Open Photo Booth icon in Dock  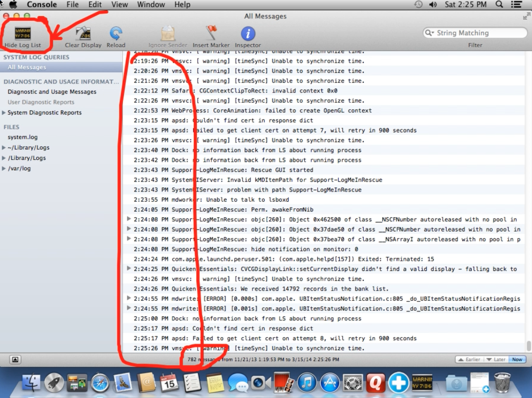pos(284,382)
